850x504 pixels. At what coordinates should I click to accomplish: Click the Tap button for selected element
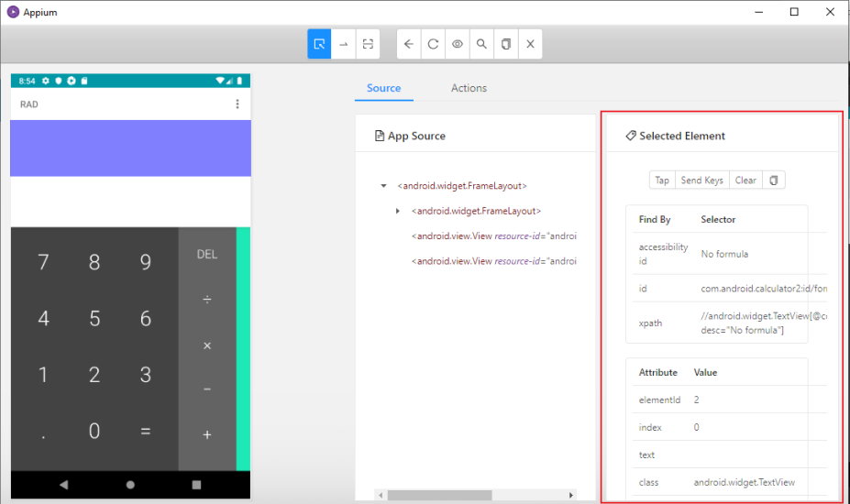pyautogui.click(x=662, y=180)
